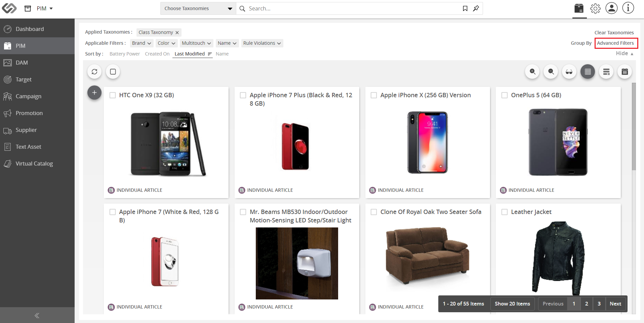Open Supplier in the sidebar

click(37, 130)
